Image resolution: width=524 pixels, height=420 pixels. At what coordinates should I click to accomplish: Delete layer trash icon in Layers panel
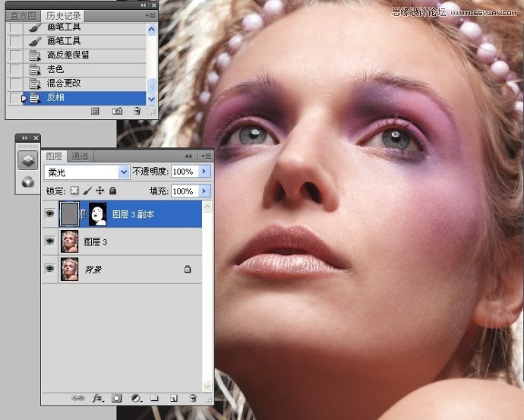(x=193, y=398)
